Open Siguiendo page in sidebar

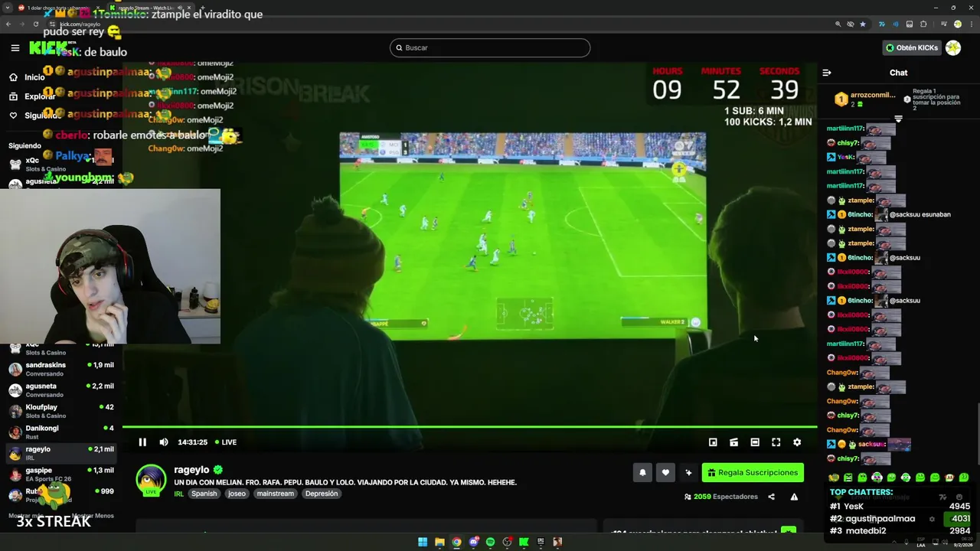(x=34, y=116)
